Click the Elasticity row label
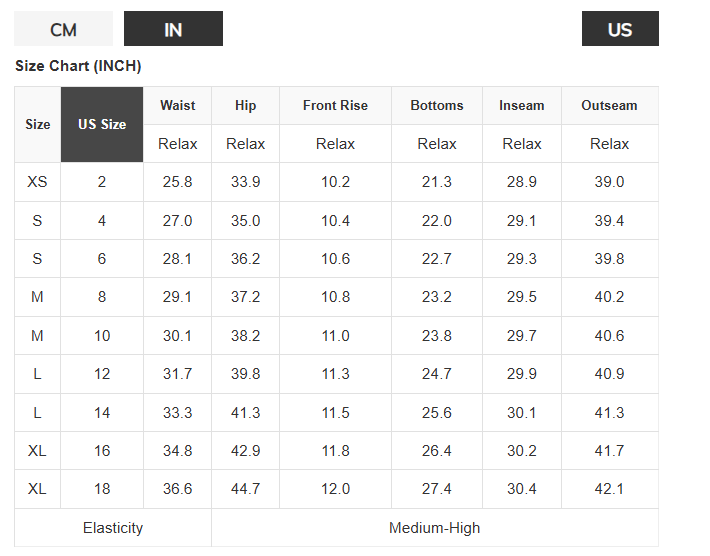 pyautogui.click(x=113, y=528)
